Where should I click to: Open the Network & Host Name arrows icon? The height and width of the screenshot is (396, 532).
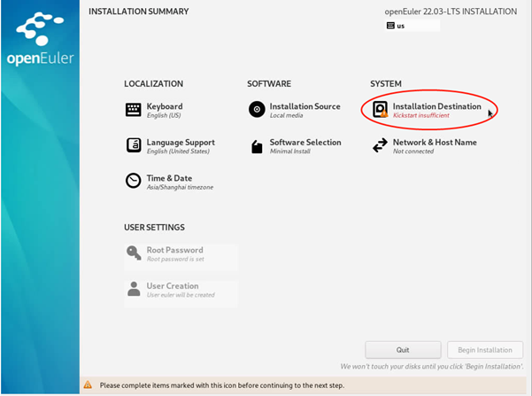(x=380, y=145)
